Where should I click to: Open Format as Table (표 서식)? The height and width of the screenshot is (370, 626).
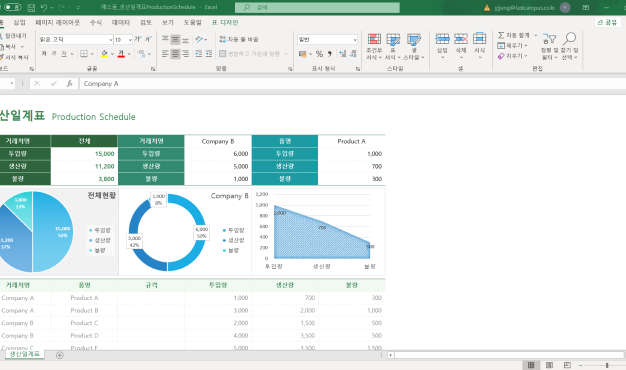point(393,46)
